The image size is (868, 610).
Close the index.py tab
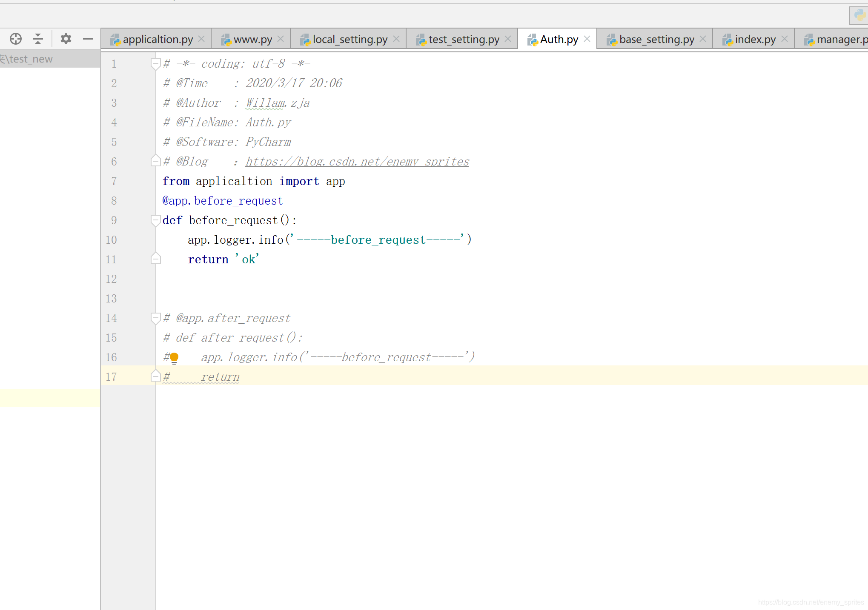[x=785, y=39]
